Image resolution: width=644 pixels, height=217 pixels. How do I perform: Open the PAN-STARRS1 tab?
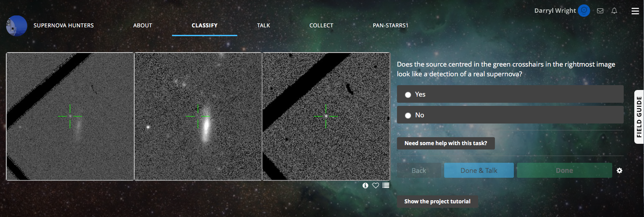[x=391, y=26]
